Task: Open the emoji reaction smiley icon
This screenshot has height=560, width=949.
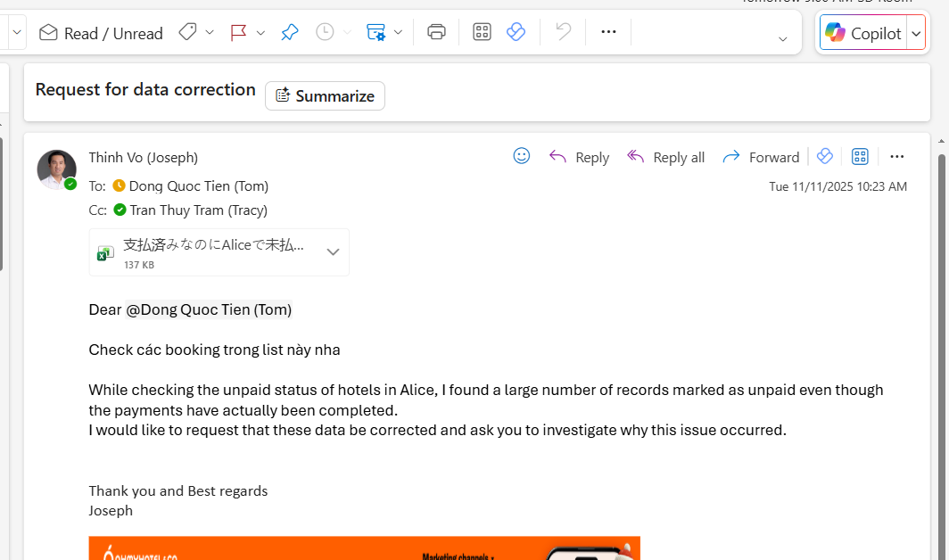Action: [522, 156]
